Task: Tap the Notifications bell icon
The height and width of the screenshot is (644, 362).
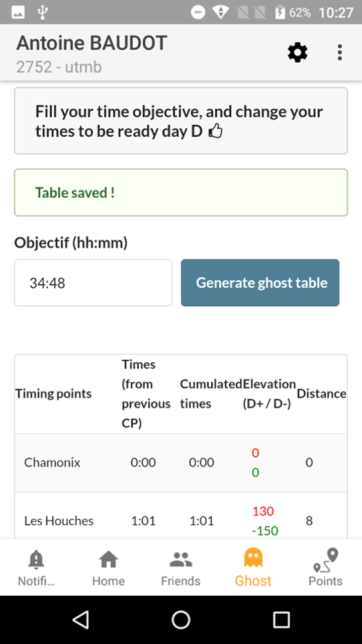Action: tap(36, 559)
